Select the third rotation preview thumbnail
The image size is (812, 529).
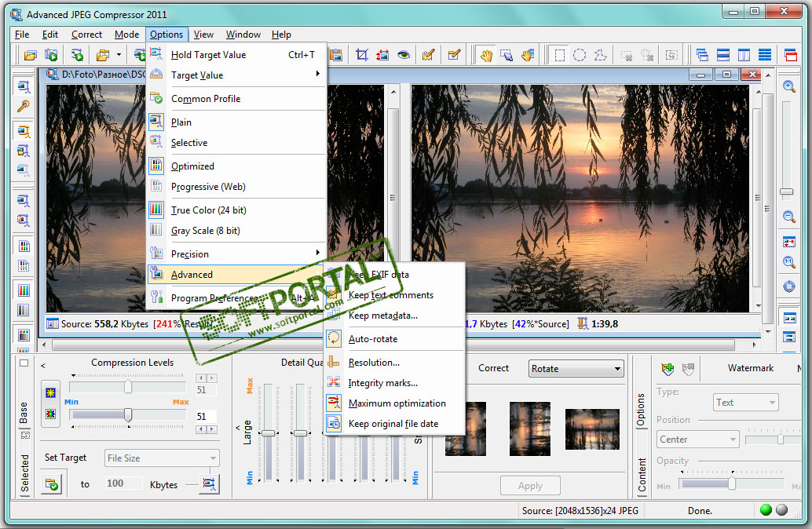[x=592, y=429]
